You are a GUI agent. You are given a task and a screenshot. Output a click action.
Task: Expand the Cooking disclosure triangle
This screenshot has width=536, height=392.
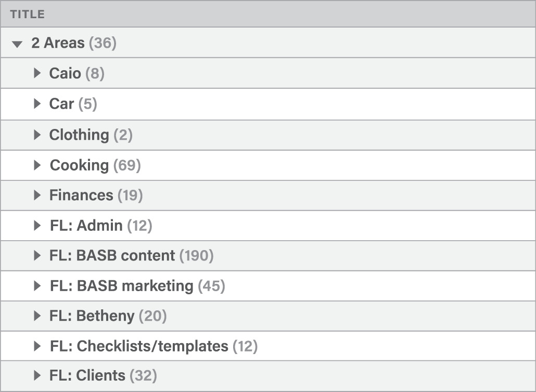tap(36, 165)
